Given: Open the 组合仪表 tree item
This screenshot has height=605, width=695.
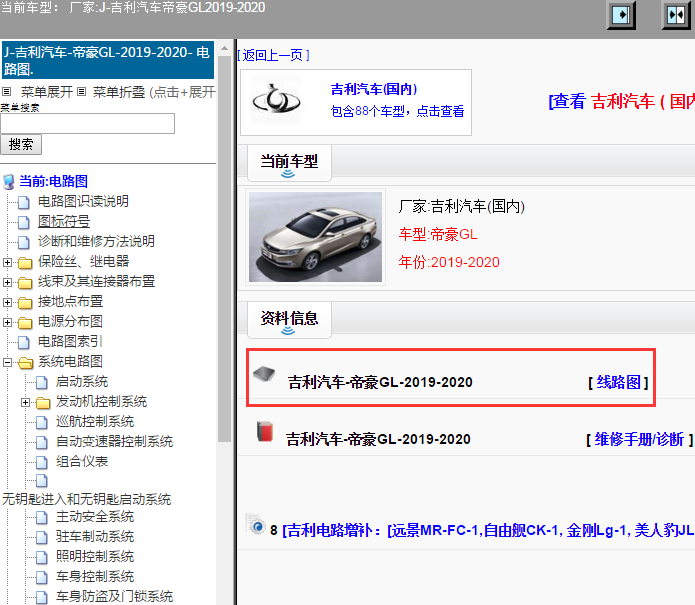Looking at the screenshot, I should click(82, 461).
